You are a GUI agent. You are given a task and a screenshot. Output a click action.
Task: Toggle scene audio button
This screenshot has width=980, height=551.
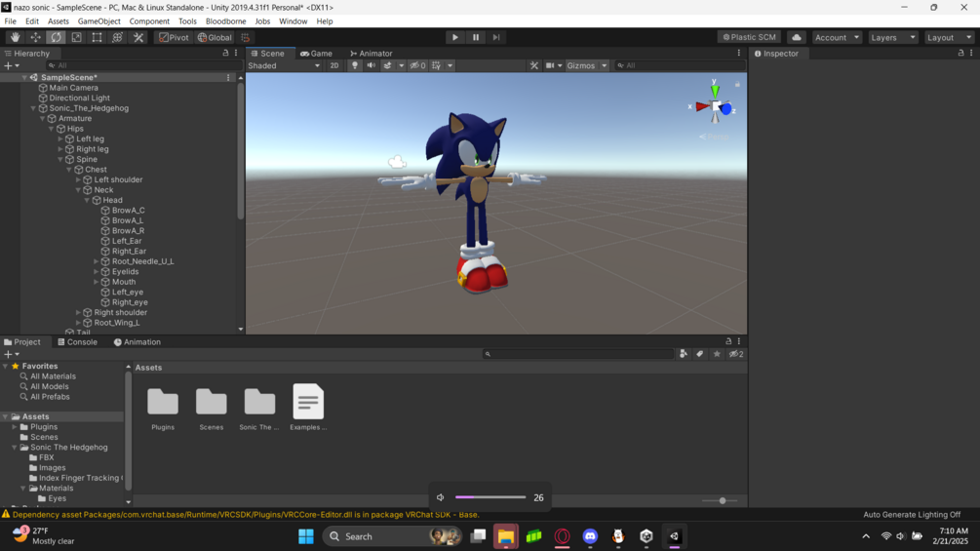click(x=372, y=65)
